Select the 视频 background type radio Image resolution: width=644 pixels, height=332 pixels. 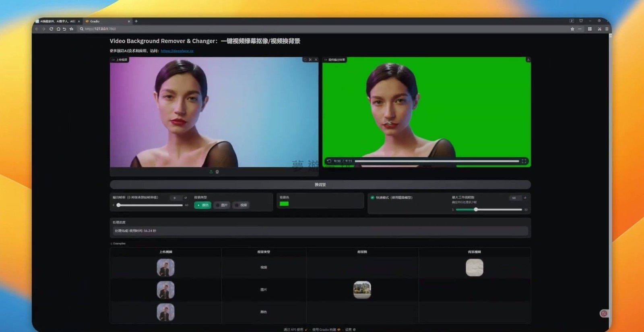241,205
